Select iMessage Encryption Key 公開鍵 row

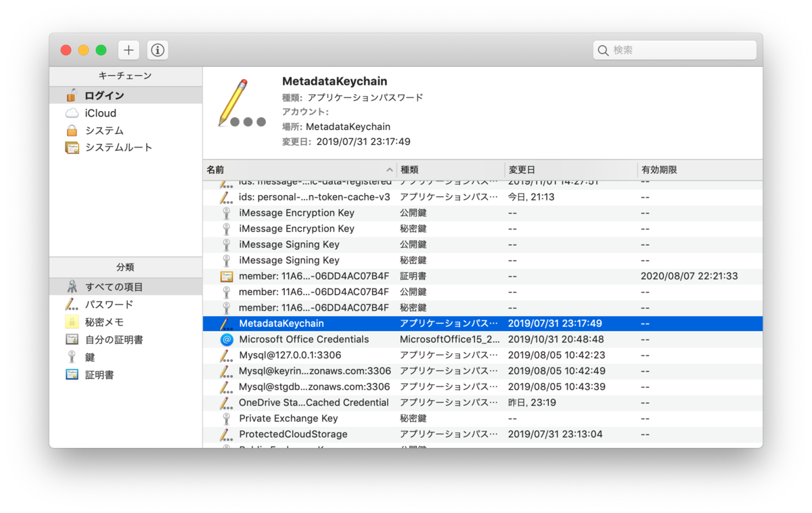point(482,213)
